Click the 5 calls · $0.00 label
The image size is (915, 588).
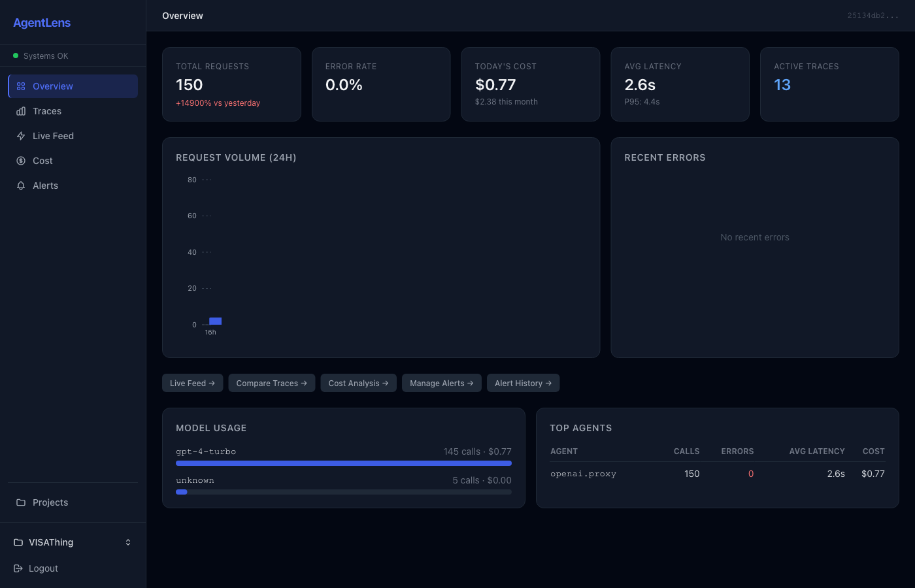coord(482,480)
